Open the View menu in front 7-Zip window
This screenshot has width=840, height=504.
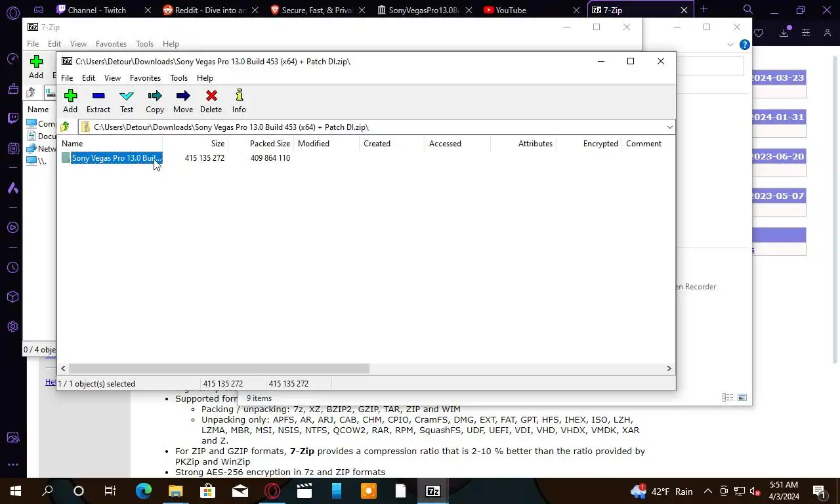pos(112,77)
